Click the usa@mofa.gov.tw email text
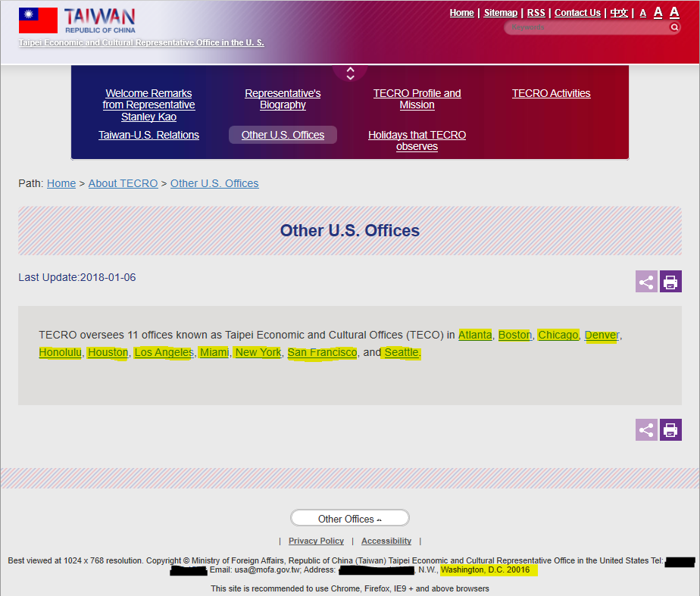Screen dimensions: 700x596 point(267,569)
